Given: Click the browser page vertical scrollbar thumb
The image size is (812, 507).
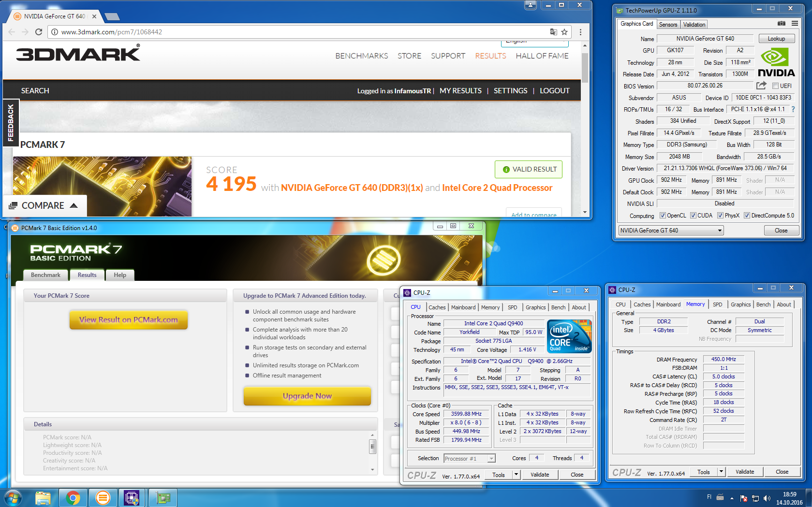Looking at the screenshot, I should [585, 68].
